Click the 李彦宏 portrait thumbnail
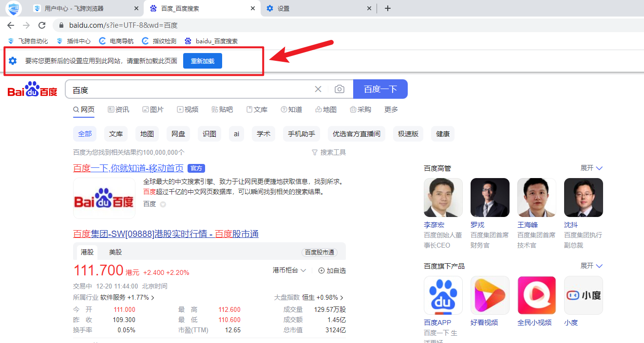 [443, 198]
